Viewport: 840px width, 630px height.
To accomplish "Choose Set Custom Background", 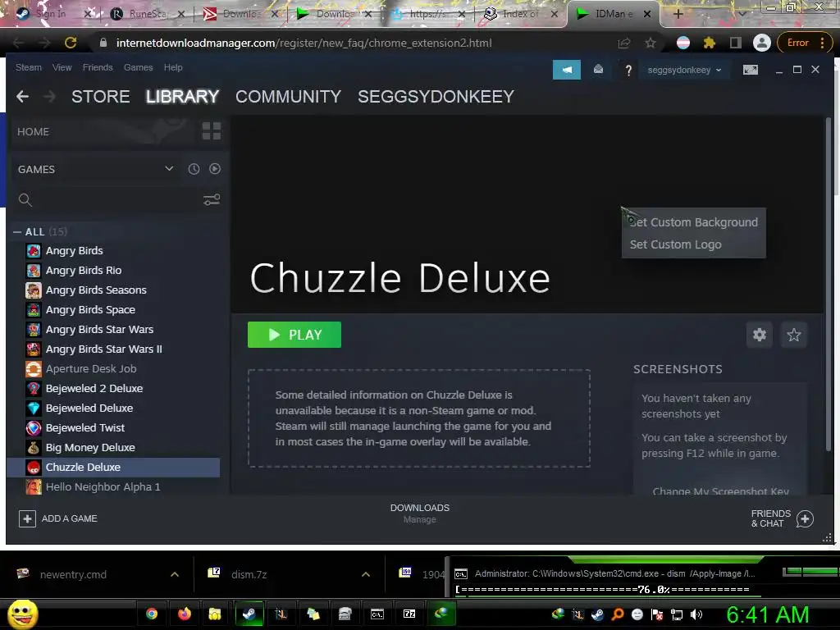I will tap(694, 222).
